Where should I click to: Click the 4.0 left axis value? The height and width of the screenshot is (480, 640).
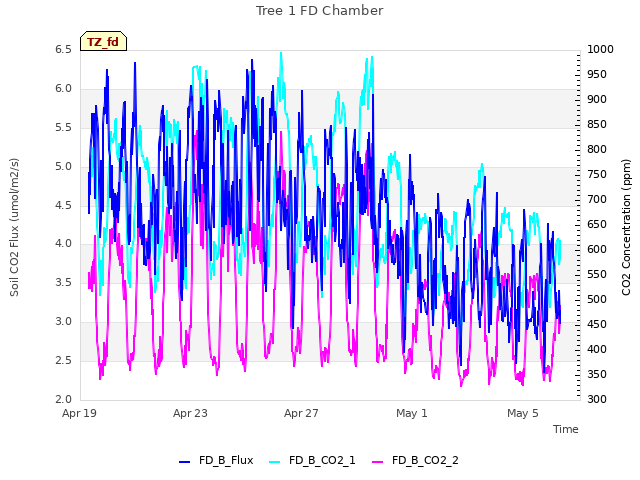click(x=63, y=244)
